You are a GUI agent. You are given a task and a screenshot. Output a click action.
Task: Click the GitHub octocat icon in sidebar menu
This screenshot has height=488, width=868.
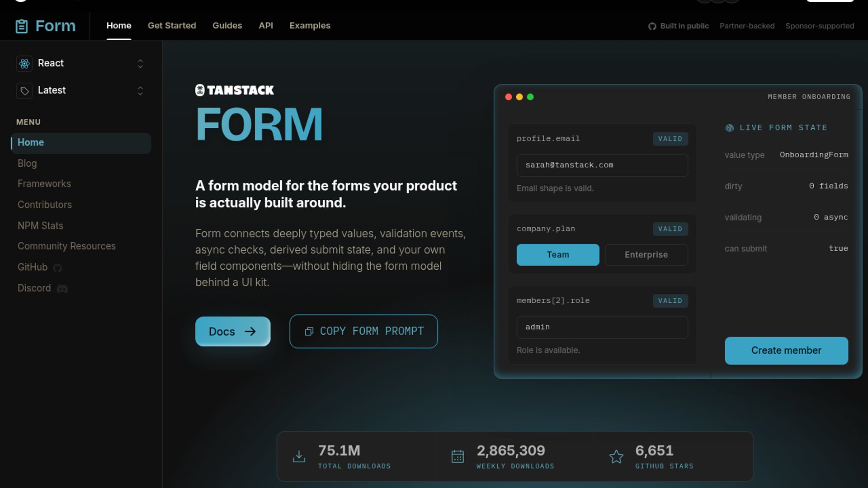click(57, 268)
